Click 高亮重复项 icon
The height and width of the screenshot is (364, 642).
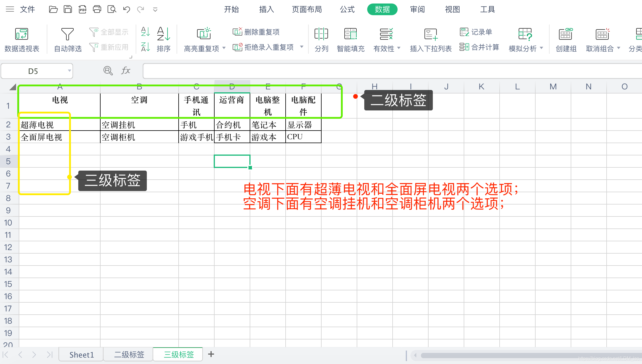click(x=204, y=34)
